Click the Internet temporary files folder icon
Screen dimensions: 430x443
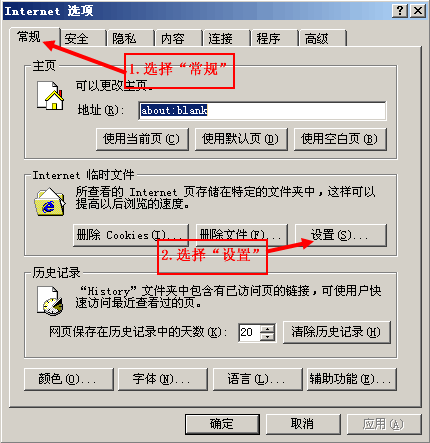(50, 202)
